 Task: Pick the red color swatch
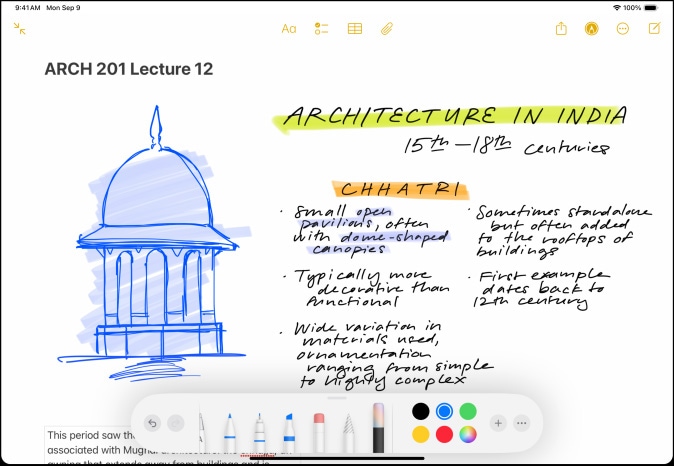point(444,434)
